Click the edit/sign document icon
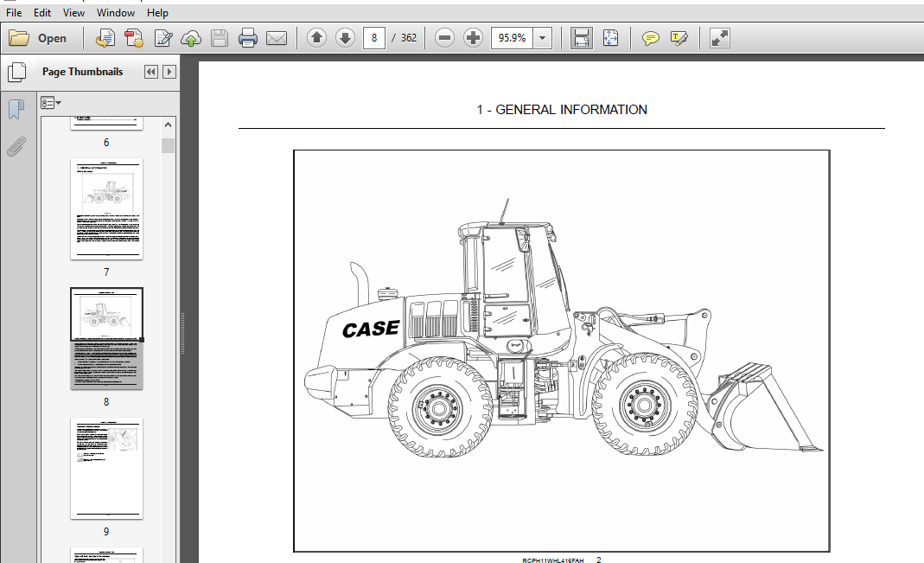 pyautogui.click(x=162, y=38)
